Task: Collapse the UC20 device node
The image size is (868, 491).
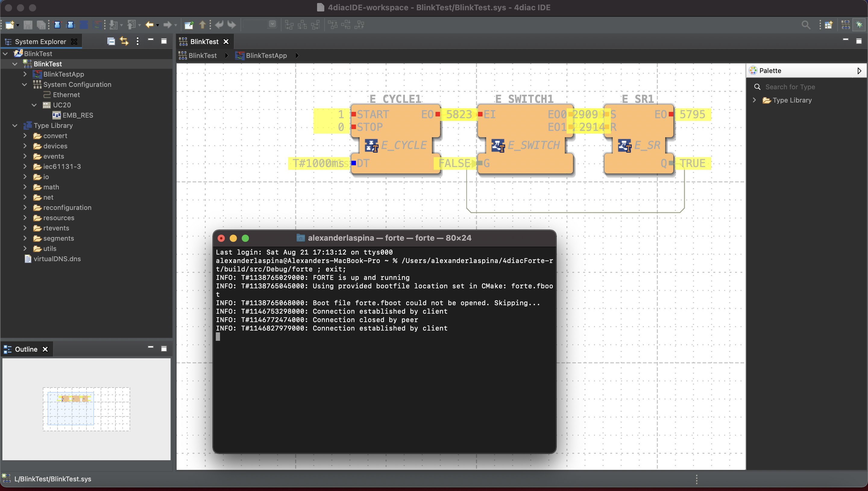Action: click(34, 105)
